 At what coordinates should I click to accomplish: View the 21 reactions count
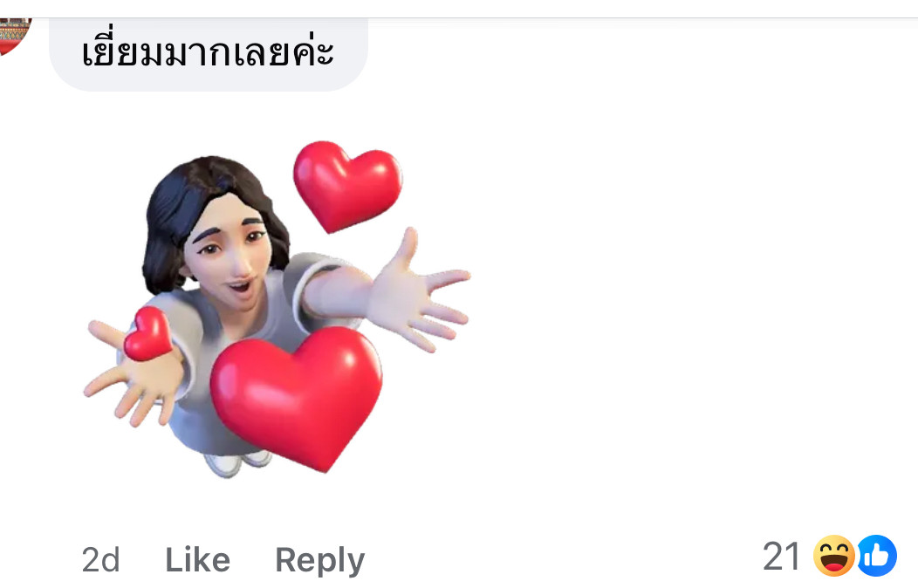(782, 557)
